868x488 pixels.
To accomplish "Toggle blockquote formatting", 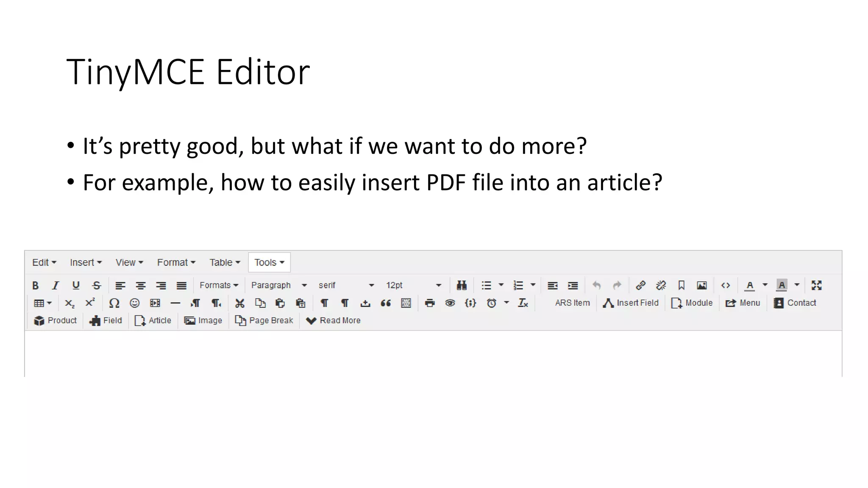I will [386, 303].
